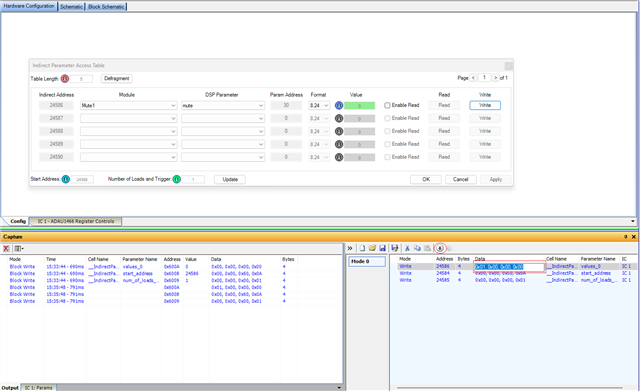Select the Config bottom tab

(18, 221)
